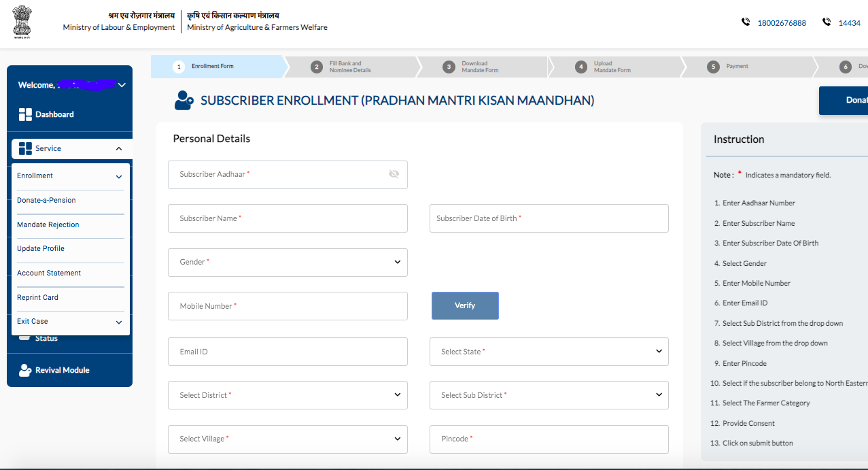Select the Enrollment Form step tab
This screenshot has width=868, height=470.
click(209, 67)
